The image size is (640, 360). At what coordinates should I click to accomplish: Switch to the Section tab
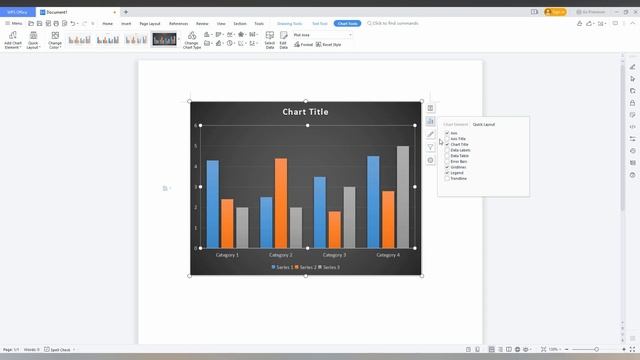(x=240, y=24)
